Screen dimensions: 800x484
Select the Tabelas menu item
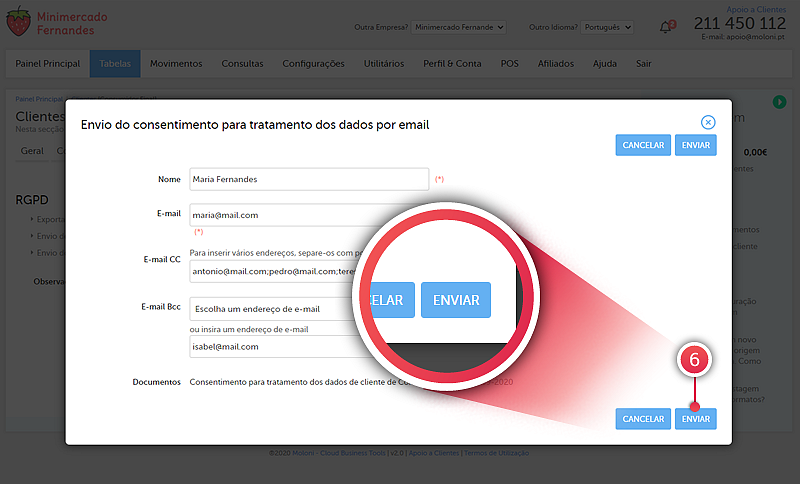tap(115, 64)
